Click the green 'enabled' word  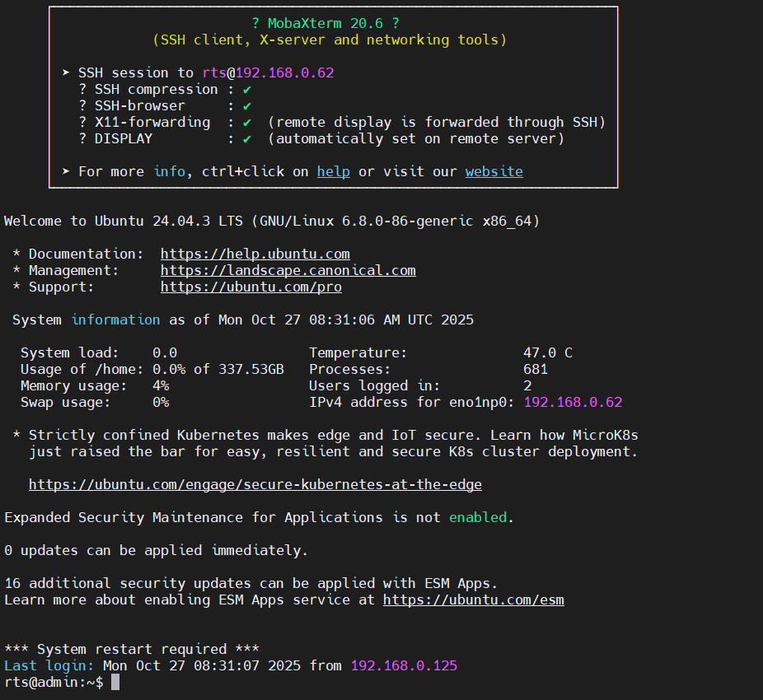[478, 517]
